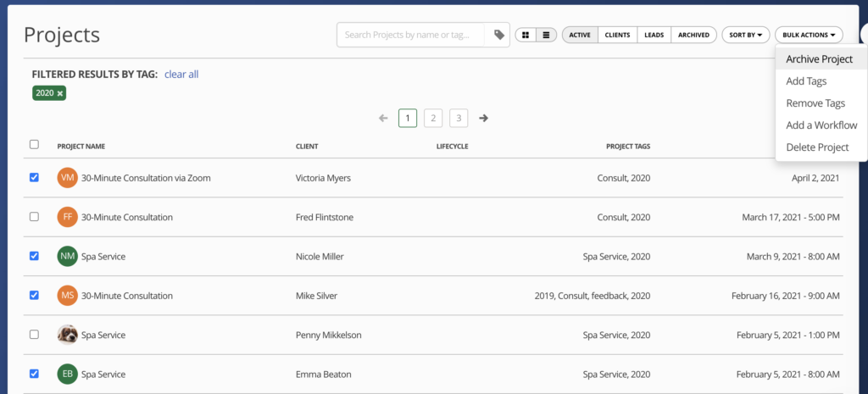The height and width of the screenshot is (394, 868).
Task: Switch to grid view layout
Action: coord(526,35)
